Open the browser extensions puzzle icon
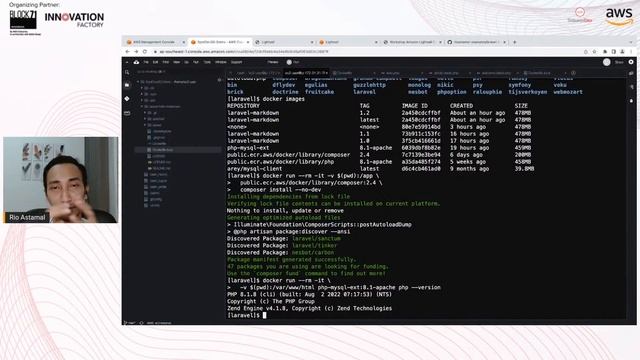Screen dimensions: 640x360 pos(605,52)
